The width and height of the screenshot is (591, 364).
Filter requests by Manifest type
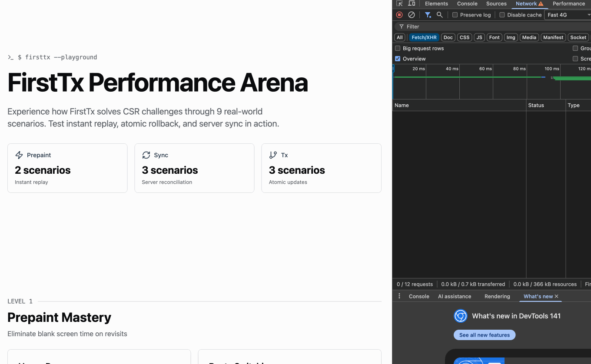pyautogui.click(x=553, y=37)
